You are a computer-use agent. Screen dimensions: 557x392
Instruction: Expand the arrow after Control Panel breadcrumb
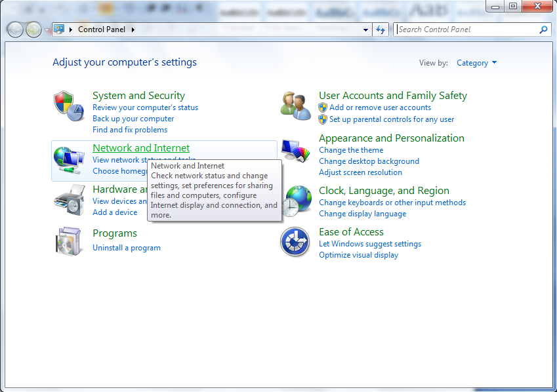[x=133, y=29]
